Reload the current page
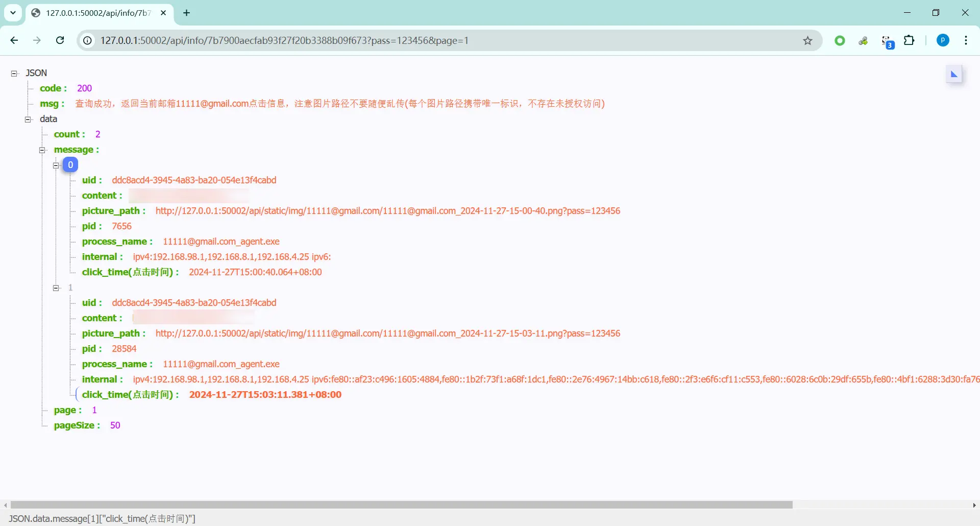 pos(60,40)
